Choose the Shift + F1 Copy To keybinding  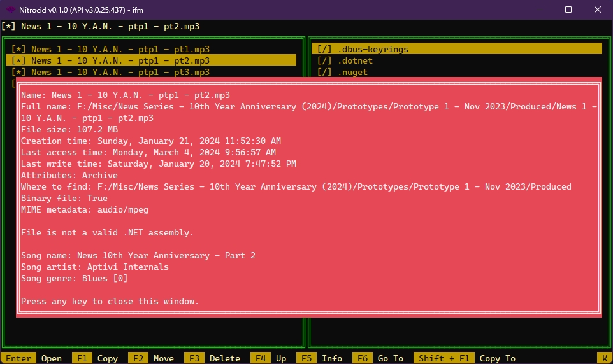click(465, 358)
